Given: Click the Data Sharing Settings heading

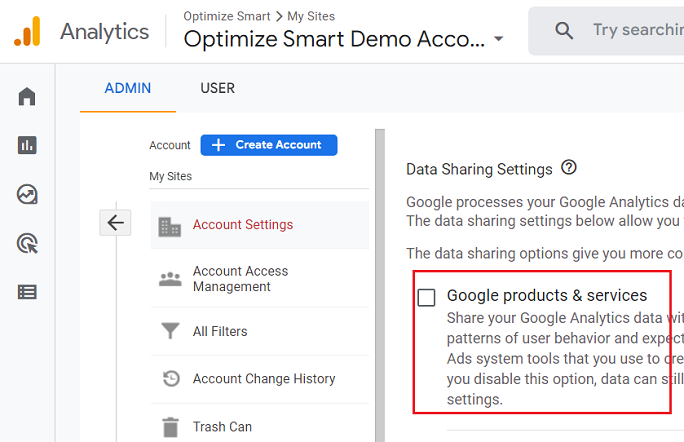Looking at the screenshot, I should pos(479,169).
